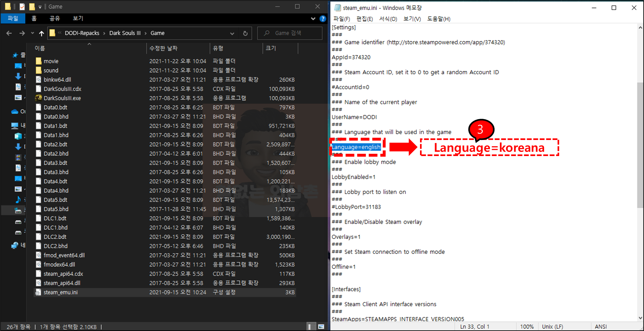Click the chevron after Dark Souls III breadcrumb
This screenshot has height=331, width=644.
click(146, 33)
